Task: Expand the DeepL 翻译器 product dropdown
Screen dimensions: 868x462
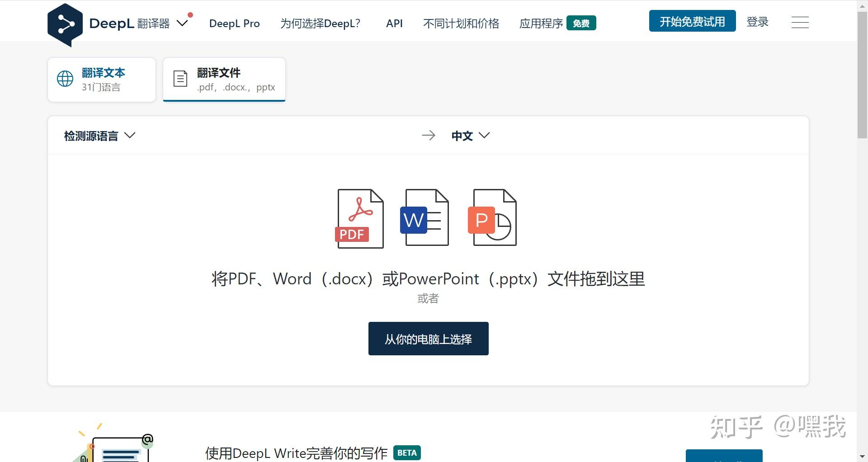Action: click(182, 23)
